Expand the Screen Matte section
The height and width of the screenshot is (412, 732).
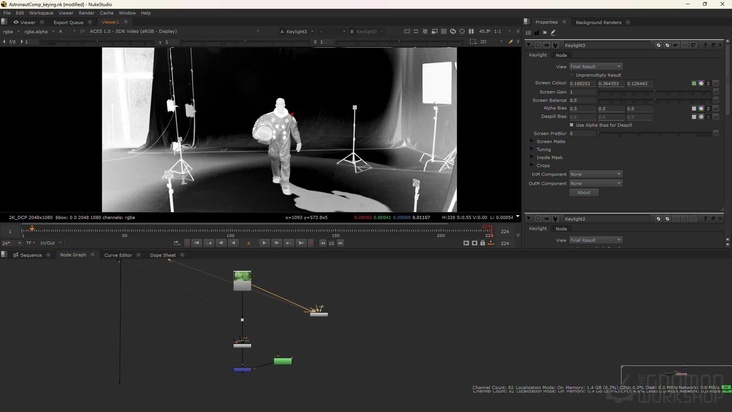532,141
